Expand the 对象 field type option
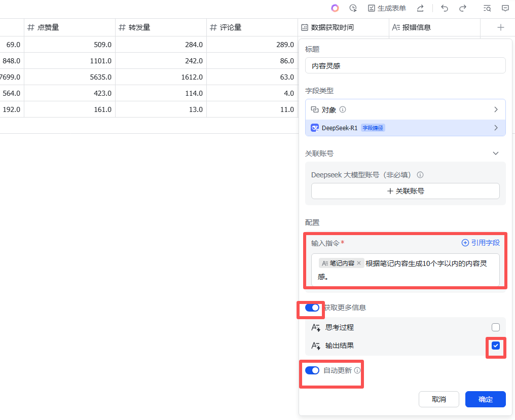 496,109
